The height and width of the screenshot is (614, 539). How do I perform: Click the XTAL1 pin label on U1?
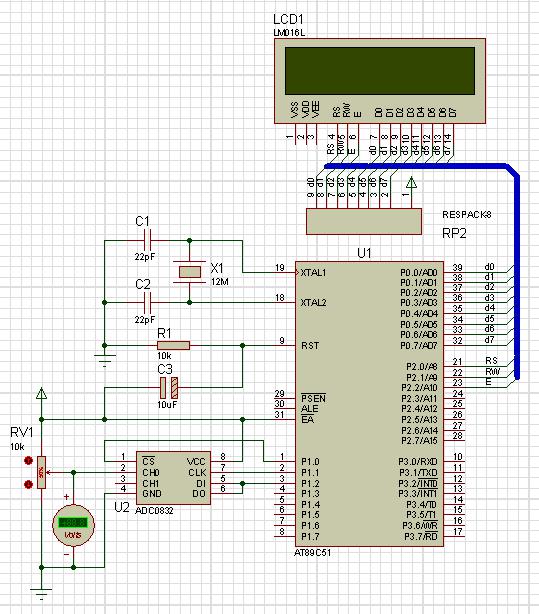pos(313,273)
